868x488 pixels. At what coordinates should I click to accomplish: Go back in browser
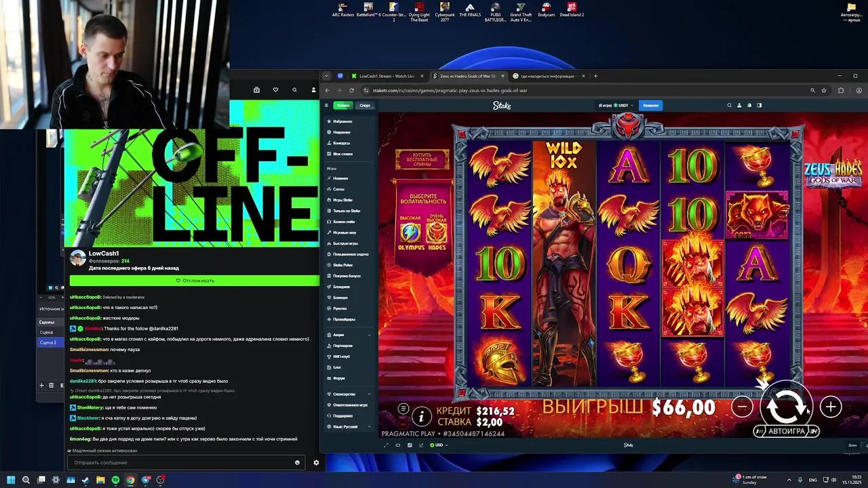[327, 90]
